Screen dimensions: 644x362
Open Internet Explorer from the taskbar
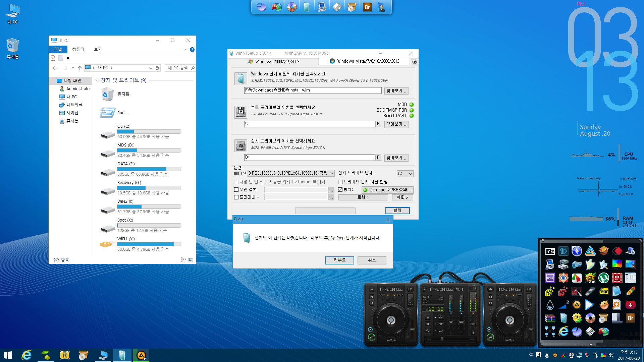coord(26,355)
